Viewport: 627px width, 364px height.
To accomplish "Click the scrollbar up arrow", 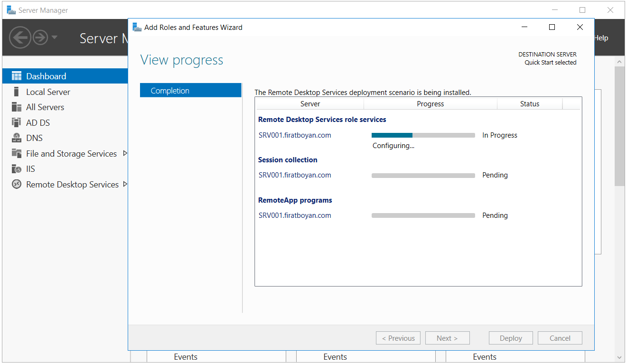I will (619, 62).
